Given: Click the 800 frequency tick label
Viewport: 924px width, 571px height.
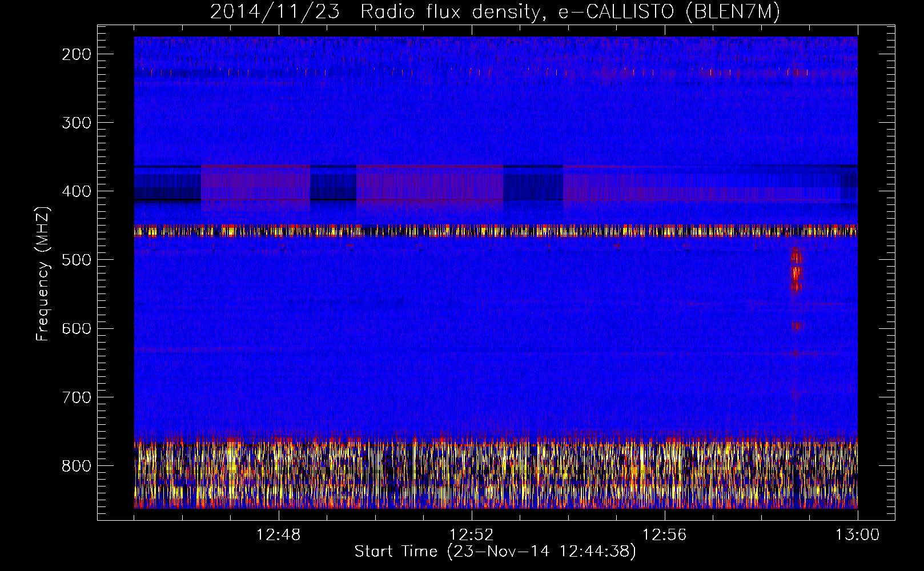Looking at the screenshot, I should point(77,465).
